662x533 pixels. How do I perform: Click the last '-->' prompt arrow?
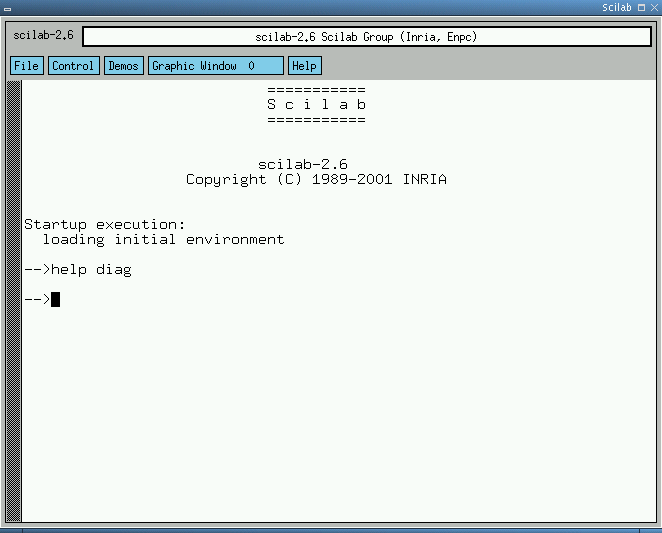click(x=36, y=299)
